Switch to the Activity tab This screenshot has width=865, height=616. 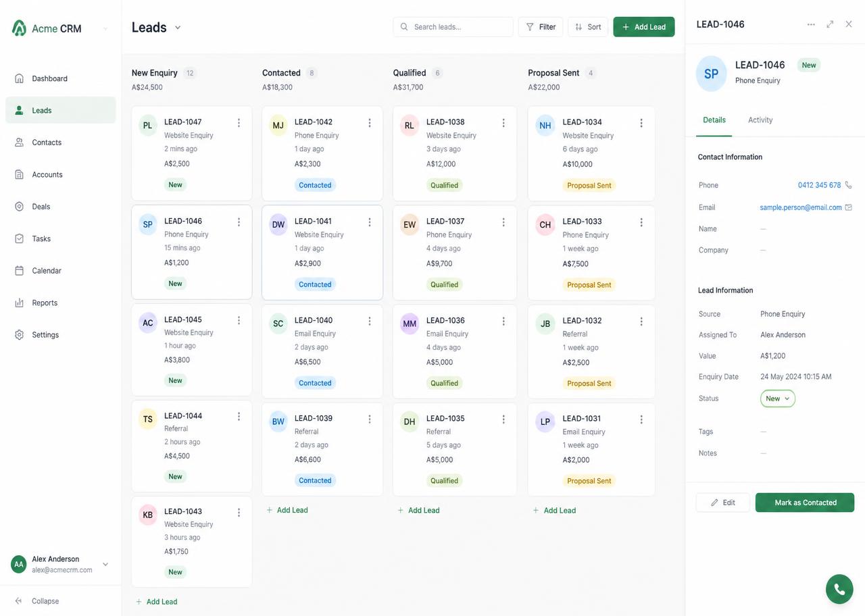(x=760, y=120)
